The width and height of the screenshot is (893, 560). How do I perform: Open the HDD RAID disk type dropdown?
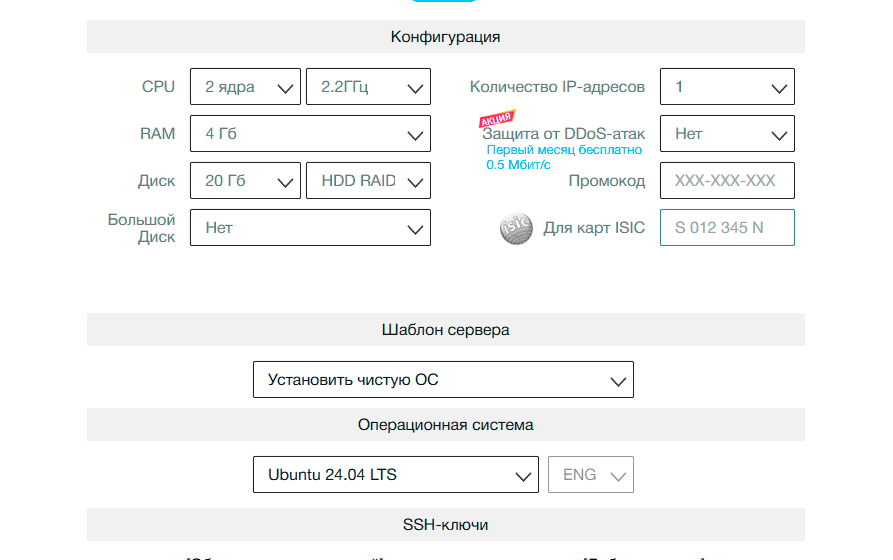pos(368,181)
